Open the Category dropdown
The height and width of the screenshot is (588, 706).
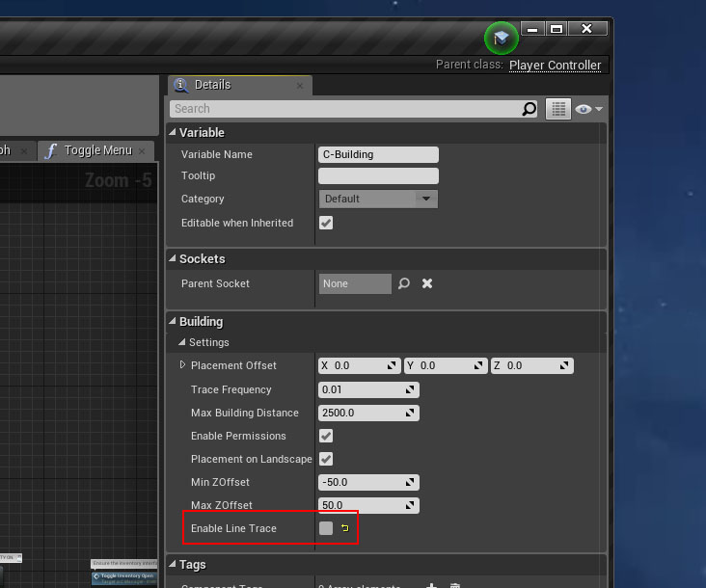378,199
